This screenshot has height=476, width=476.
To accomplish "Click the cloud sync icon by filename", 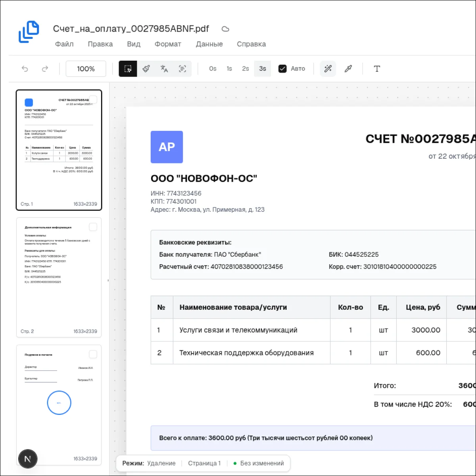I will tap(225, 29).
